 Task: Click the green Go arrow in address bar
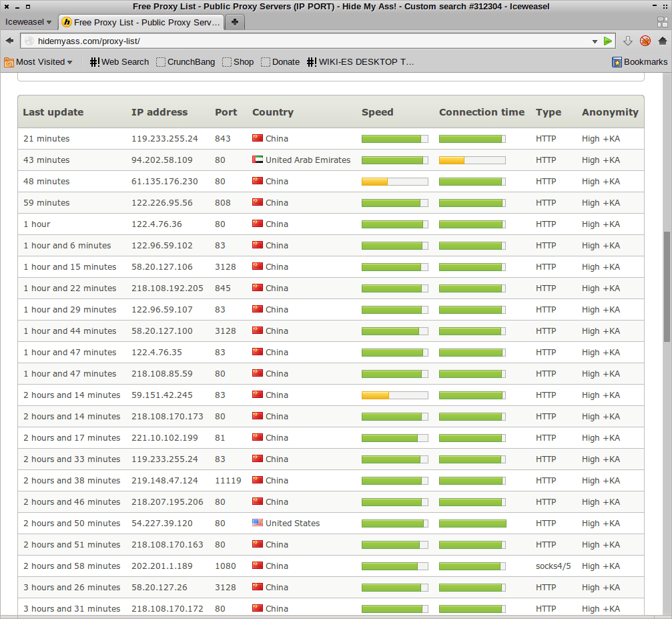point(608,41)
